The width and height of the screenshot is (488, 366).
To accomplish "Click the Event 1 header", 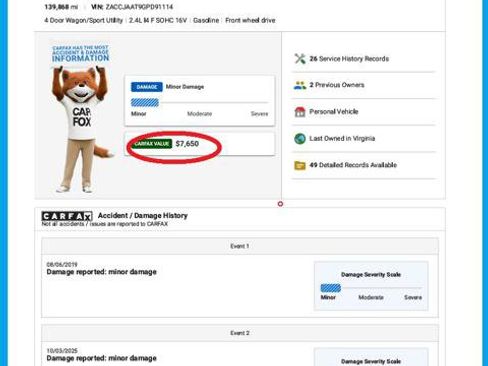I will pyautogui.click(x=240, y=246).
